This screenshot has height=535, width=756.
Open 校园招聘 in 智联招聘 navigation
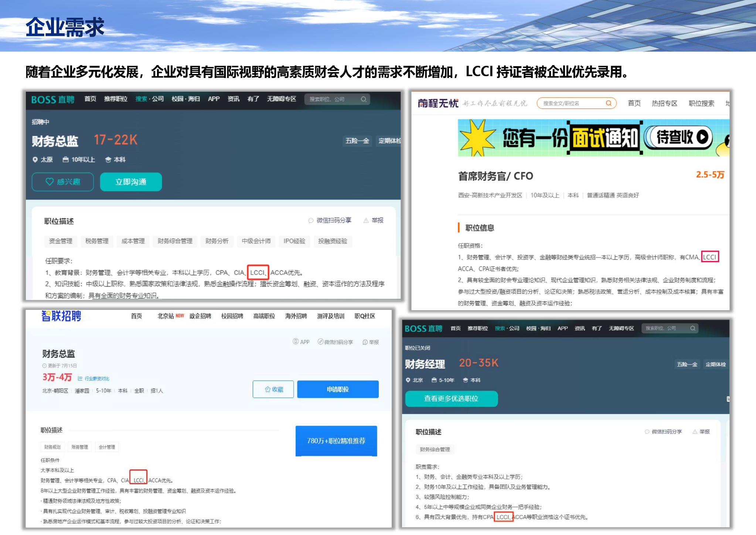point(232,316)
